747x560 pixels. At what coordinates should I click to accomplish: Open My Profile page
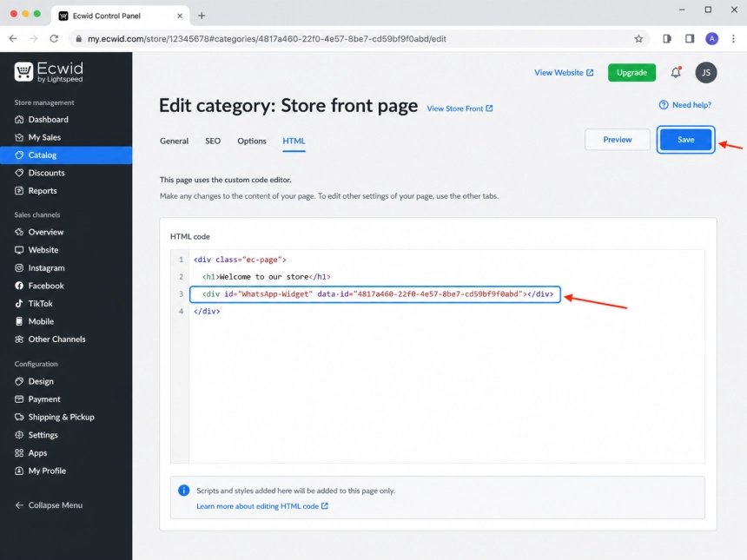click(47, 471)
